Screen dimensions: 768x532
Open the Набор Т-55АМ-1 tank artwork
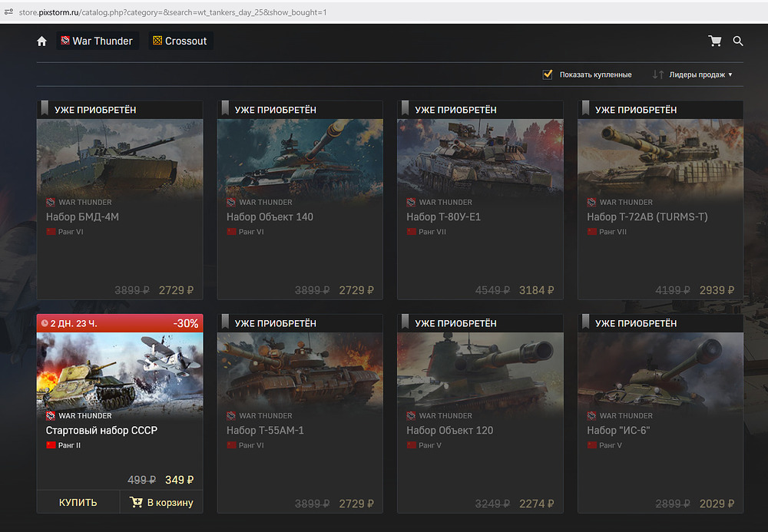click(x=300, y=371)
